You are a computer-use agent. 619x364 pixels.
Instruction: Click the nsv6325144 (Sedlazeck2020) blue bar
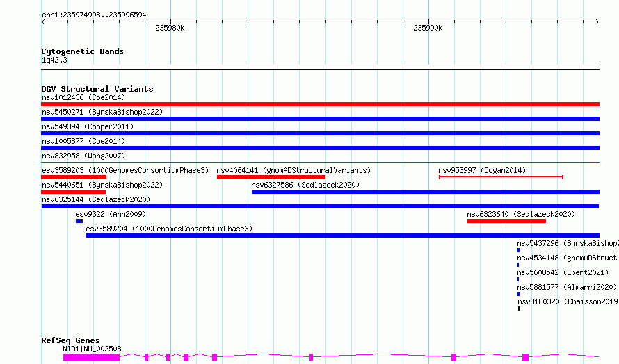[x=320, y=206]
